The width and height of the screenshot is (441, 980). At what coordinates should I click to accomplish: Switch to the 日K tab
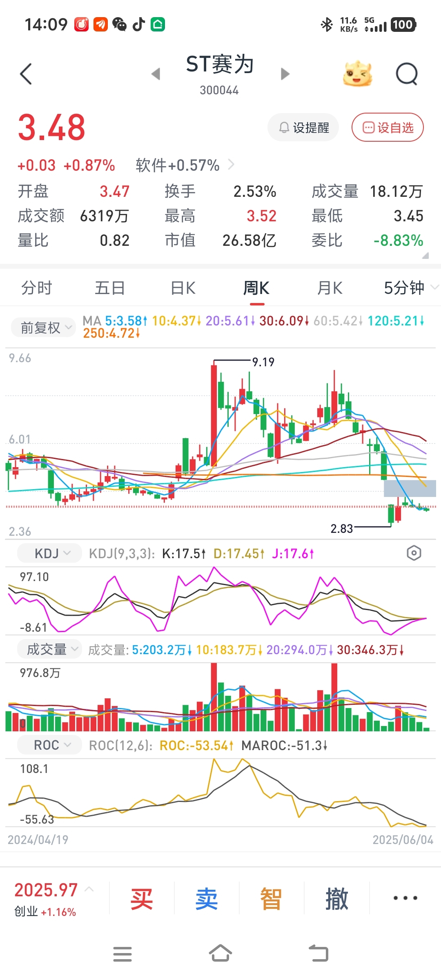[x=183, y=288]
